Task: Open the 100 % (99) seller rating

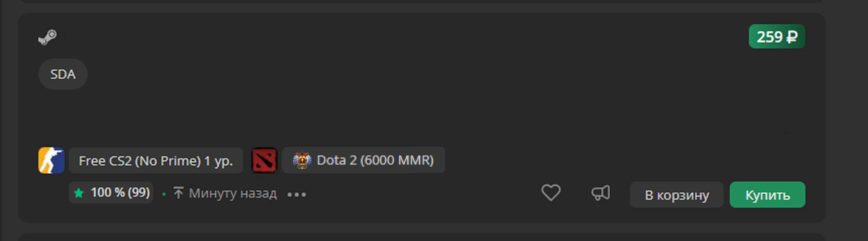Action: 111,193
